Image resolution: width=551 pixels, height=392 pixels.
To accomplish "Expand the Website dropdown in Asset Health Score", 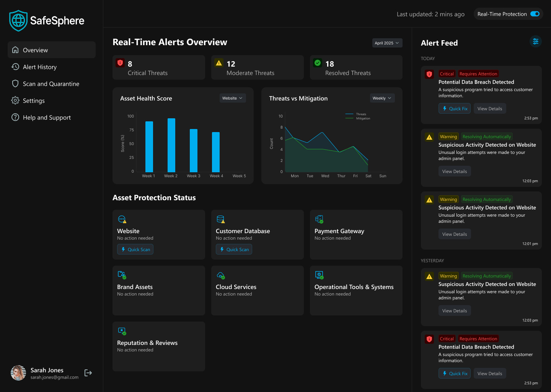I will (232, 98).
